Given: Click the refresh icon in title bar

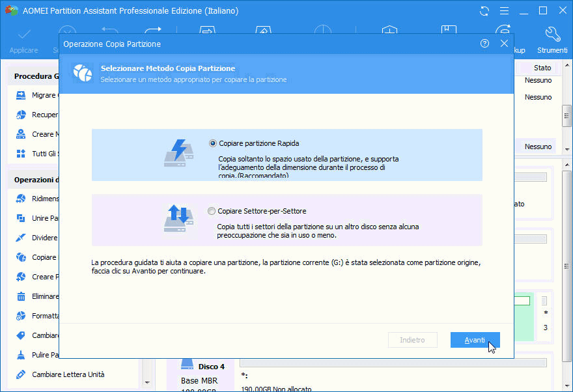Looking at the screenshot, I should (x=484, y=11).
